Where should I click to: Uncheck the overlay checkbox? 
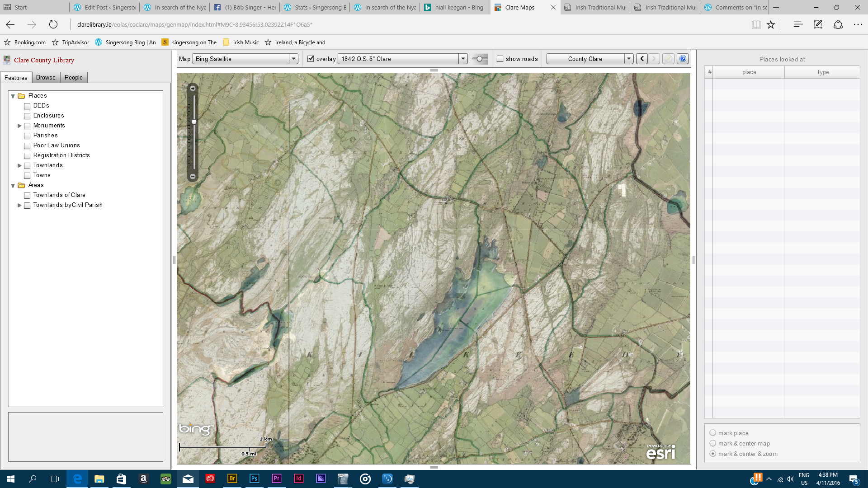(311, 59)
